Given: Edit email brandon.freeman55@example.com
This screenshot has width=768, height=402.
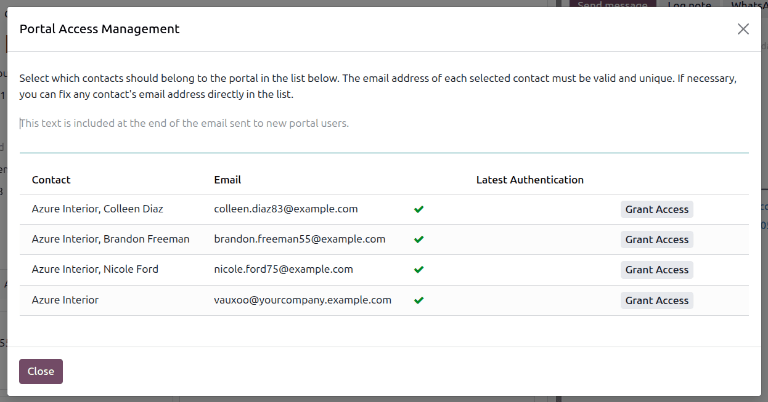Looking at the screenshot, I should tap(299, 239).
